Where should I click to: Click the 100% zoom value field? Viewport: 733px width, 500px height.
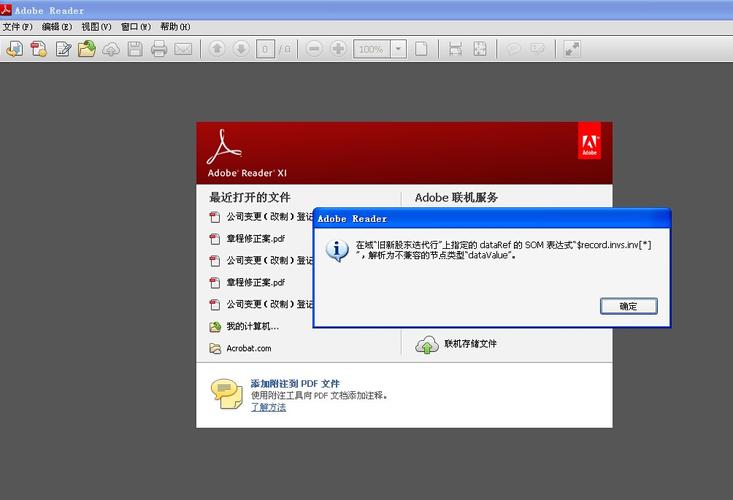pyautogui.click(x=372, y=49)
